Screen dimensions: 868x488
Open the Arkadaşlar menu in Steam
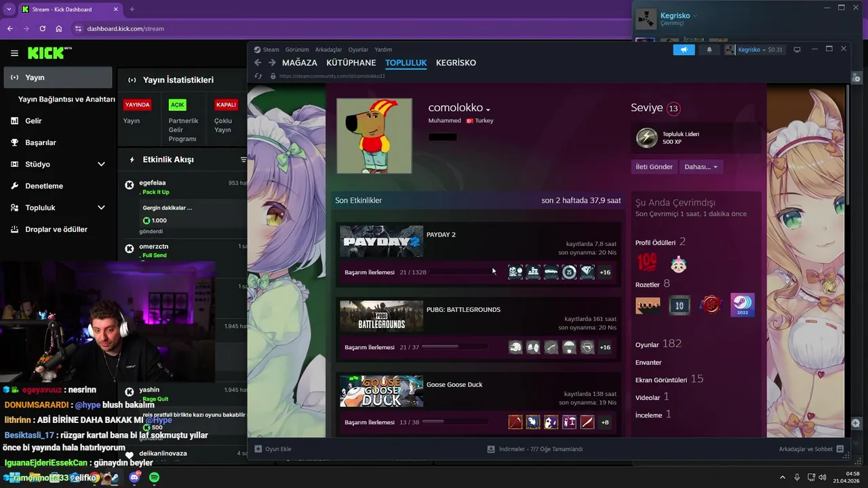click(329, 49)
